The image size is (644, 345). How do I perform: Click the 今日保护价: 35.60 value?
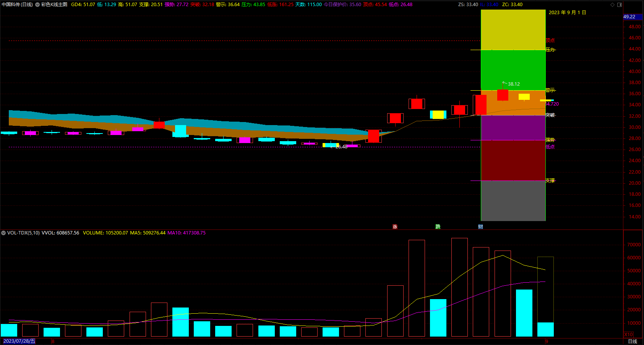point(342,5)
